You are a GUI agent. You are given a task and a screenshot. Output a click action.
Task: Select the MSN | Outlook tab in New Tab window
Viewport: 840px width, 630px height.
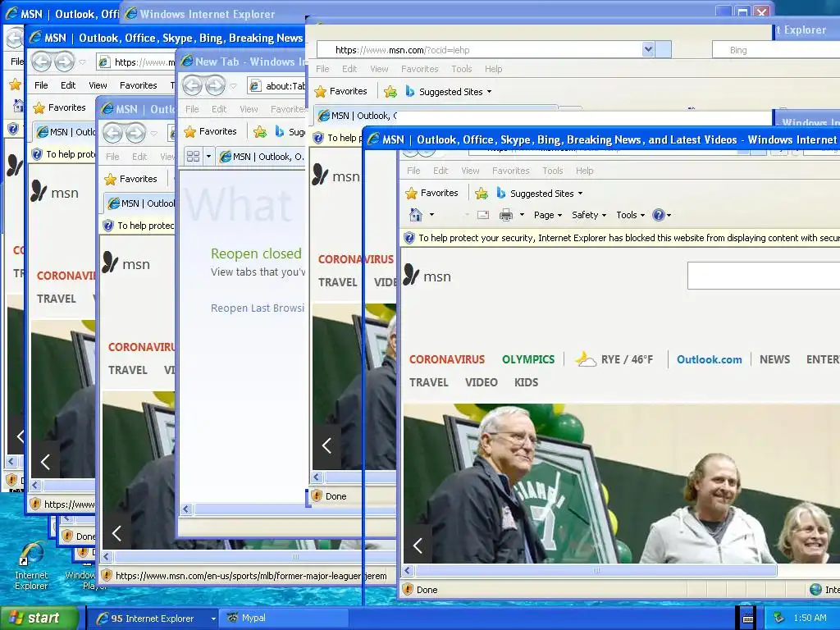pyautogui.click(x=262, y=157)
